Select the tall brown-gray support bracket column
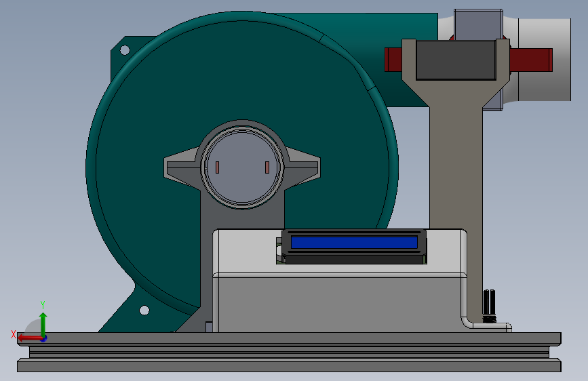588x381 pixels. (456, 169)
